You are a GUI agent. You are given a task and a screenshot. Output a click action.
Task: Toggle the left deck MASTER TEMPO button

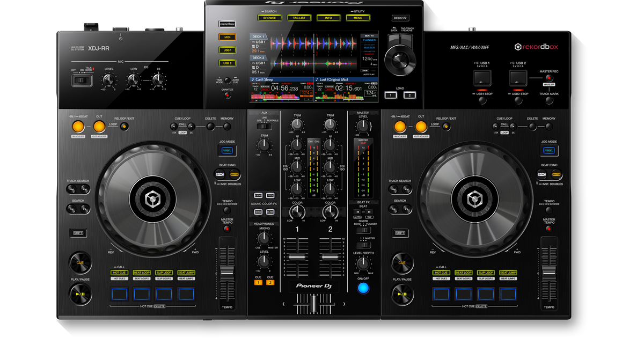point(227,229)
